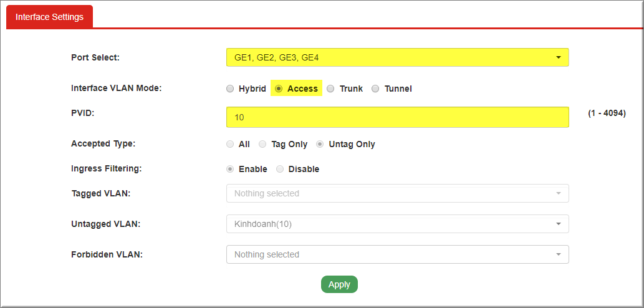Expand the Port Select dropdown
This screenshot has height=308, width=644.
397,57
